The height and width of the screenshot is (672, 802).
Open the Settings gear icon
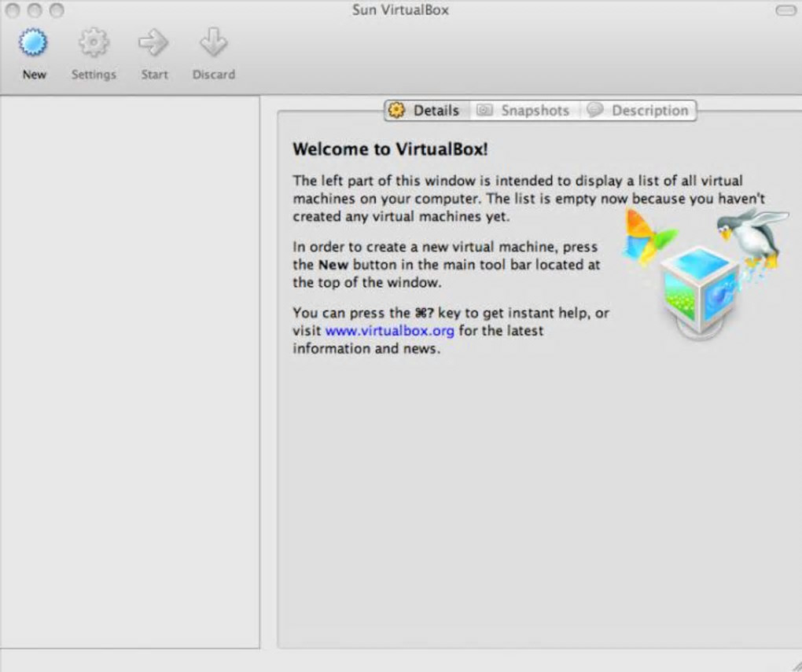point(94,42)
